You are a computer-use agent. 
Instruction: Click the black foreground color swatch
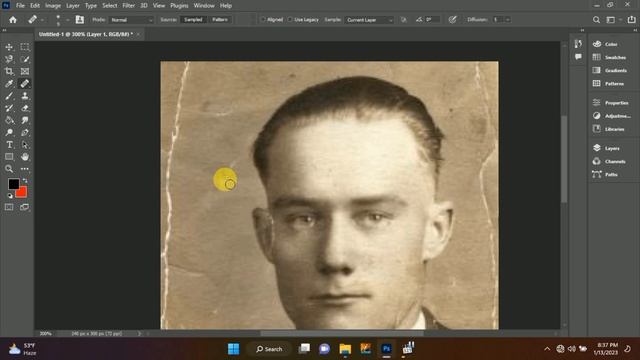pyautogui.click(x=13, y=184)
